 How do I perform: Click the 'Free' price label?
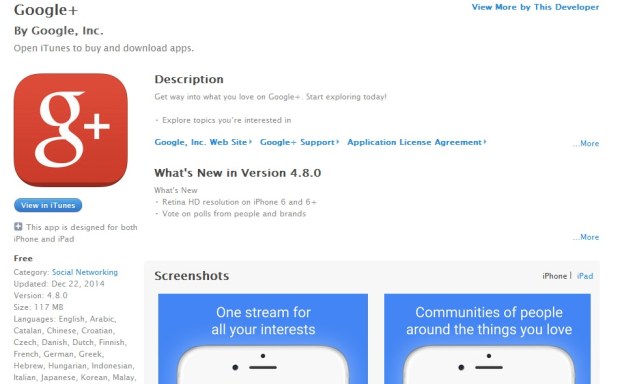point(23,259)
